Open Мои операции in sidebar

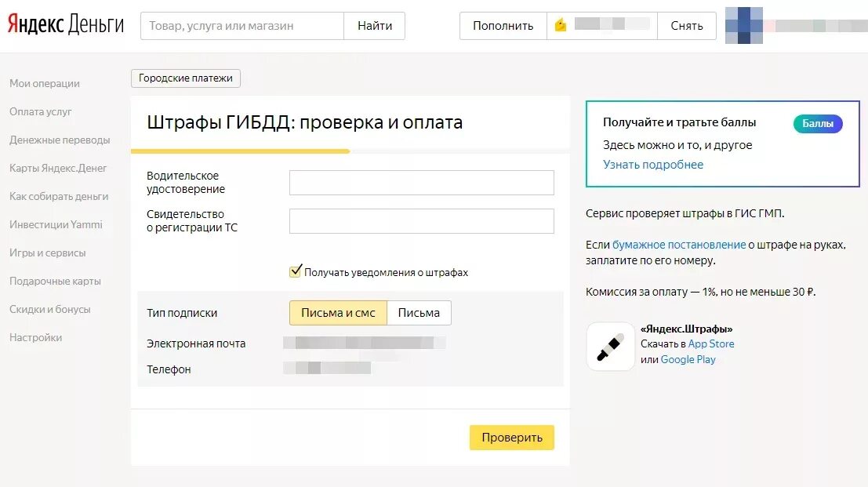coord(44,84)
